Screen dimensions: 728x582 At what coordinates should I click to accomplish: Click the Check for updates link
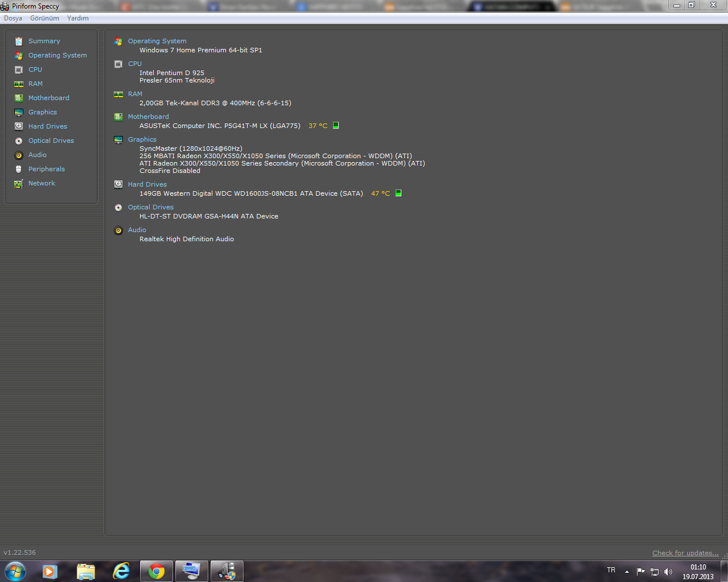pos(685,553)
